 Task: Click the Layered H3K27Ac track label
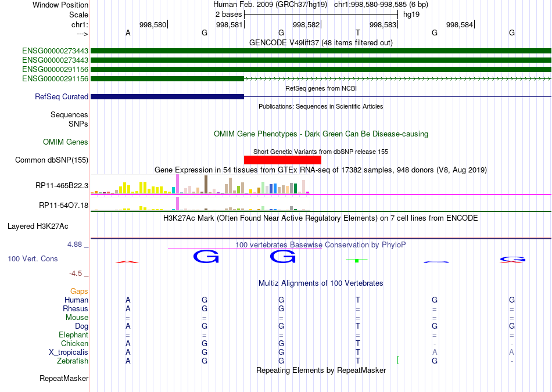click(x=38, y=226)
